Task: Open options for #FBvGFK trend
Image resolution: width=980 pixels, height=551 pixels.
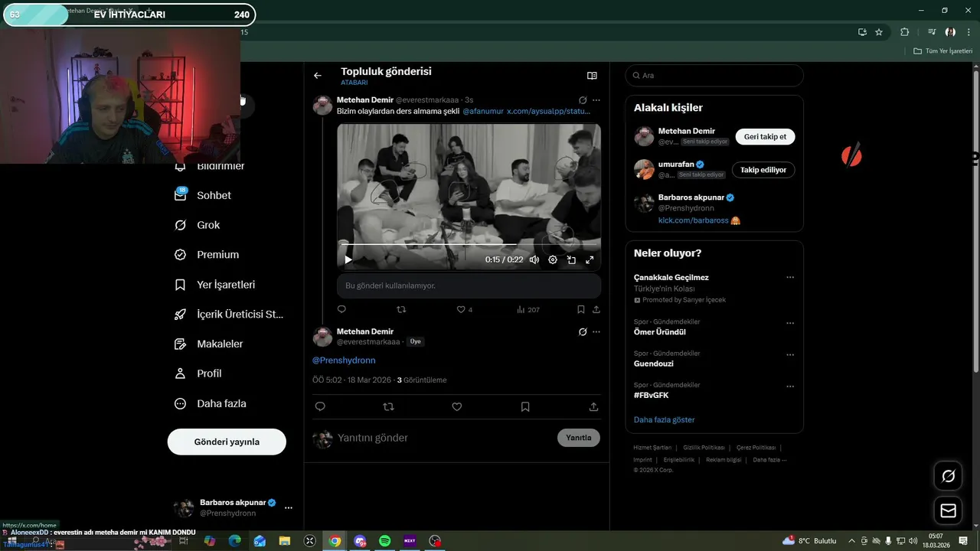Action: click(790, 386)
